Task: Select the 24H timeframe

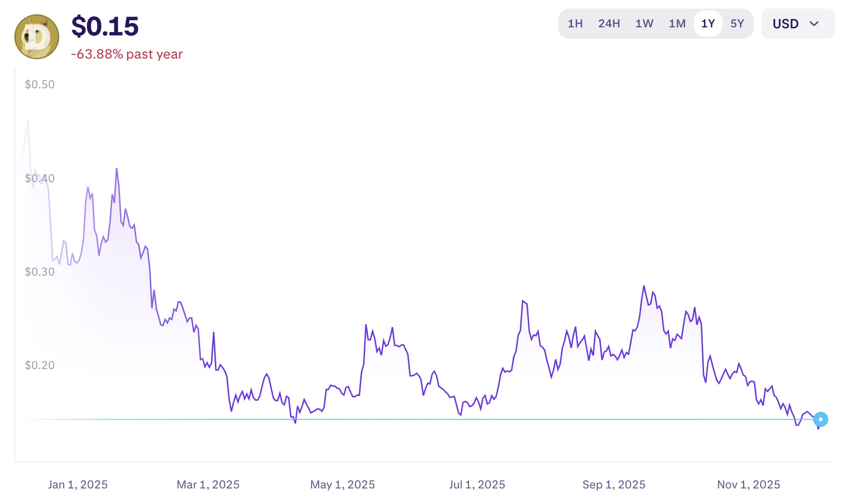Action: click(x=609, y=23)
